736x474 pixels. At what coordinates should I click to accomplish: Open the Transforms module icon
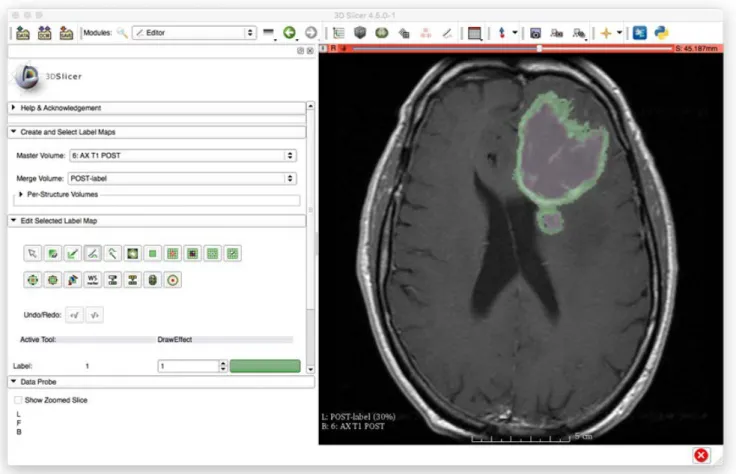pos(404,33)
